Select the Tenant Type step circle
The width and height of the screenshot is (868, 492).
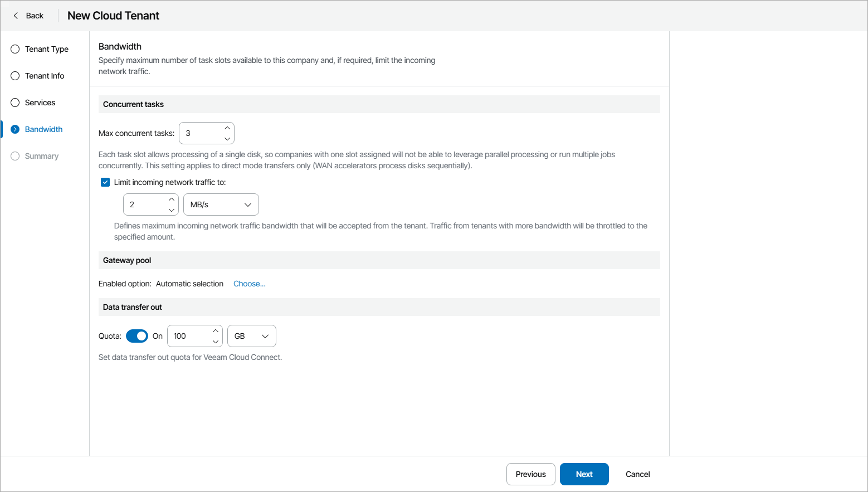15,49
